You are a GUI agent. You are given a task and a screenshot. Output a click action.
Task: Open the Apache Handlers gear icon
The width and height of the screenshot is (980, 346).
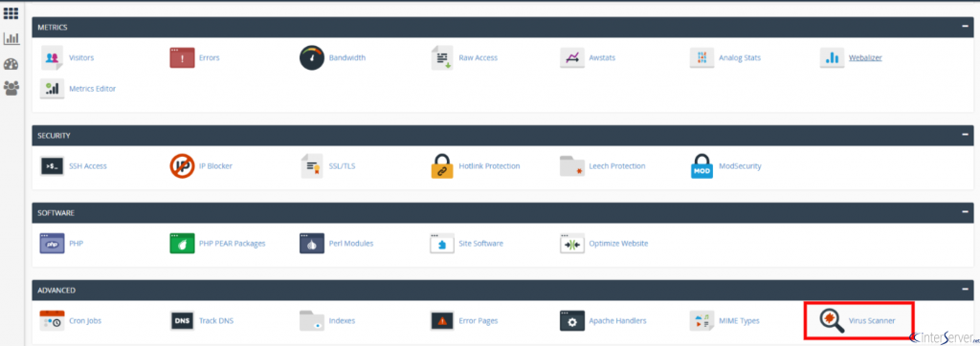click(572, 320)
